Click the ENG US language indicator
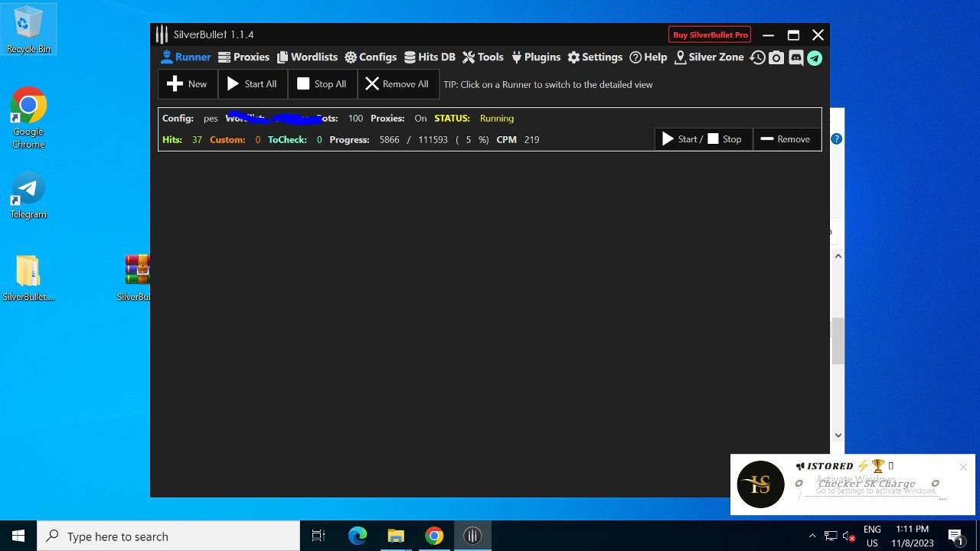Image resolution: width=980 pixels, height=551 pixels. [872, 536]
